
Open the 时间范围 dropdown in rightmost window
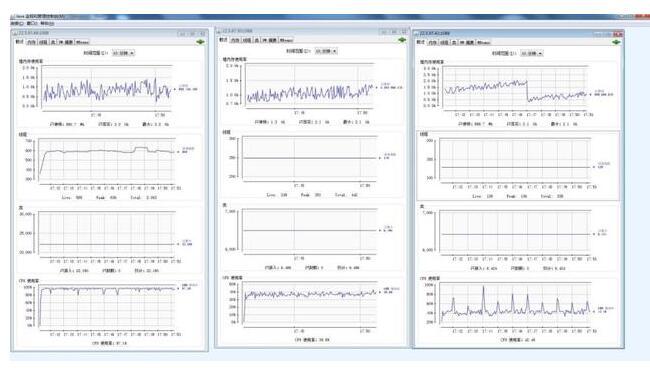click(x=531, y=53)
